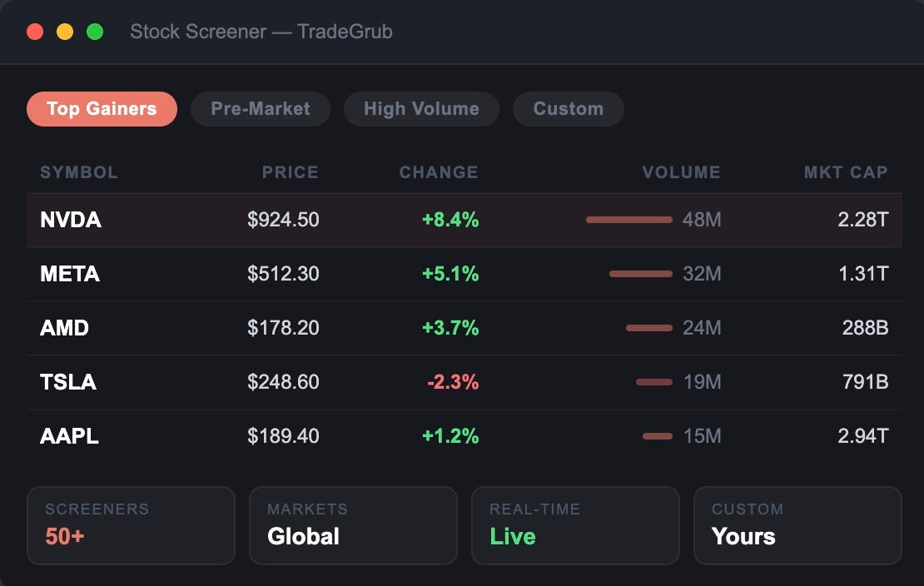
Task: Select the META symbol
Action: pos(70,274)
